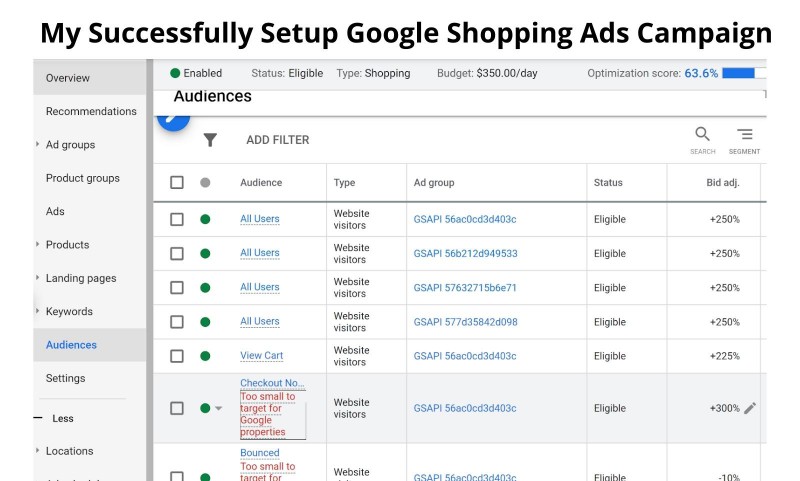Toggle the select-all checkbox in table header

(177, 183)
